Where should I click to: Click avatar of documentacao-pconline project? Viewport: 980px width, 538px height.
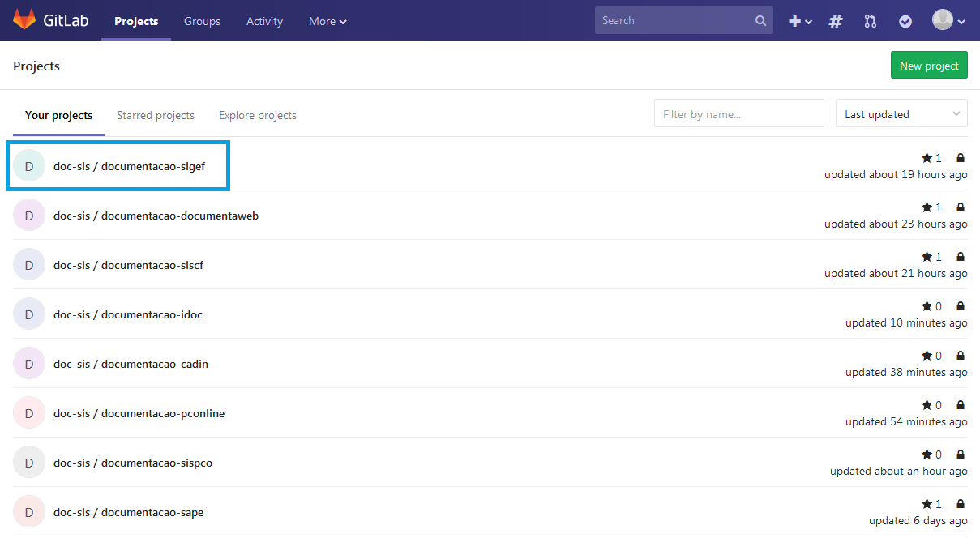tap(29, 413)
